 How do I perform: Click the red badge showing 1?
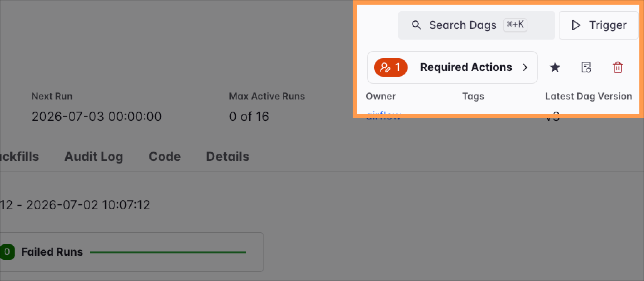click(390, 67)
